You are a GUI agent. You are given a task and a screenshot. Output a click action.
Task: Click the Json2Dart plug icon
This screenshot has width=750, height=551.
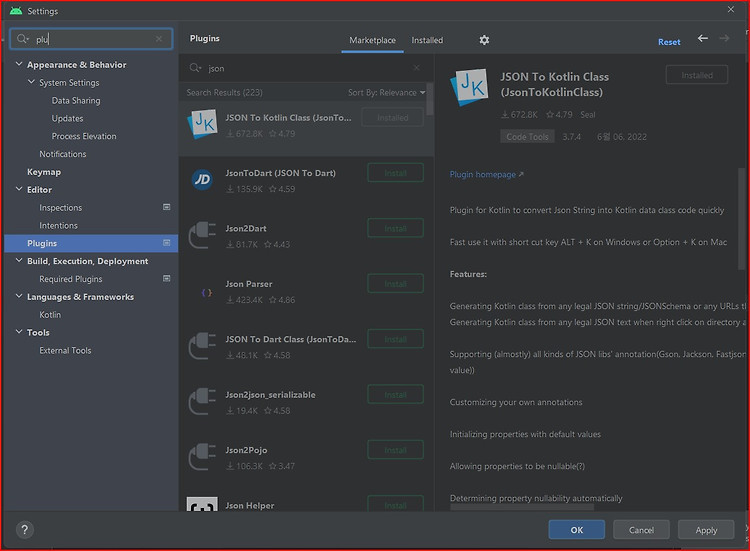202,235
